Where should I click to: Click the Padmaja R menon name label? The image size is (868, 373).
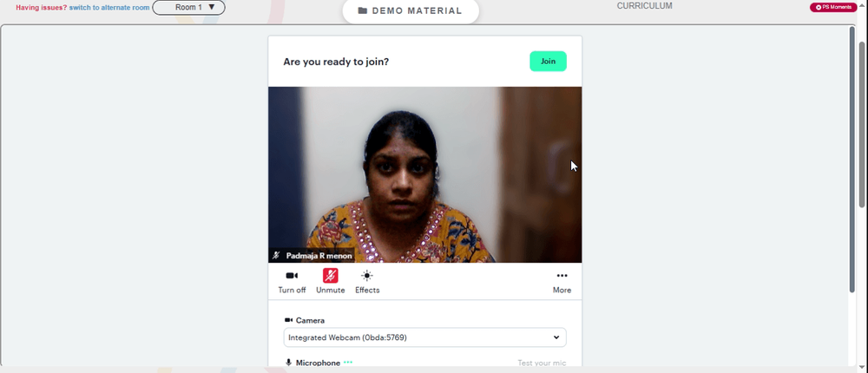tap(319, 256)
